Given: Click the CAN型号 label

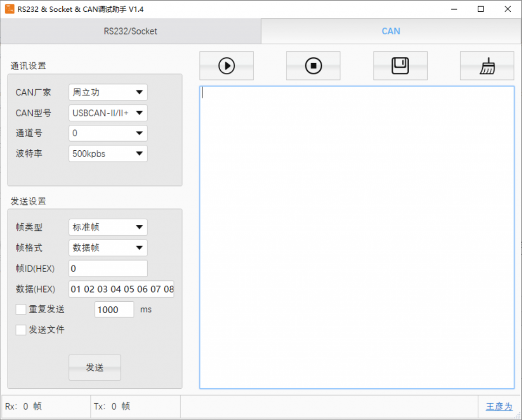Looking at the screenshot, I should [x=33, y=113].
